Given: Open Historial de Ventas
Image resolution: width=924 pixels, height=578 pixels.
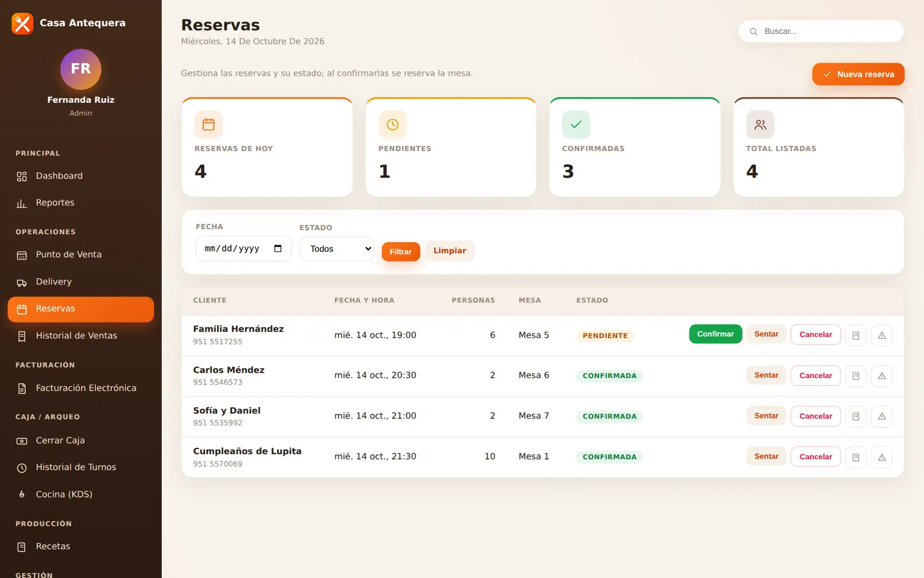Looking at the screenshot, I should [x=81, y=336].
